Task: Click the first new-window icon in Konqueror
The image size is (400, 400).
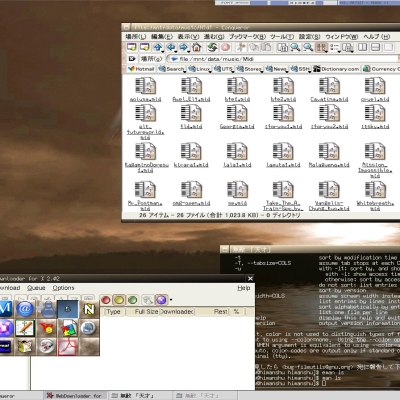Action: 132,47
